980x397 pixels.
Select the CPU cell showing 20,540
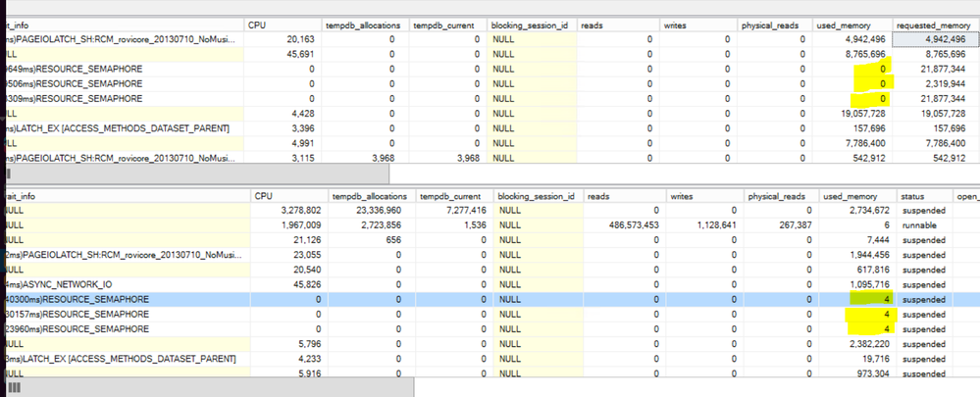point(288,270)
